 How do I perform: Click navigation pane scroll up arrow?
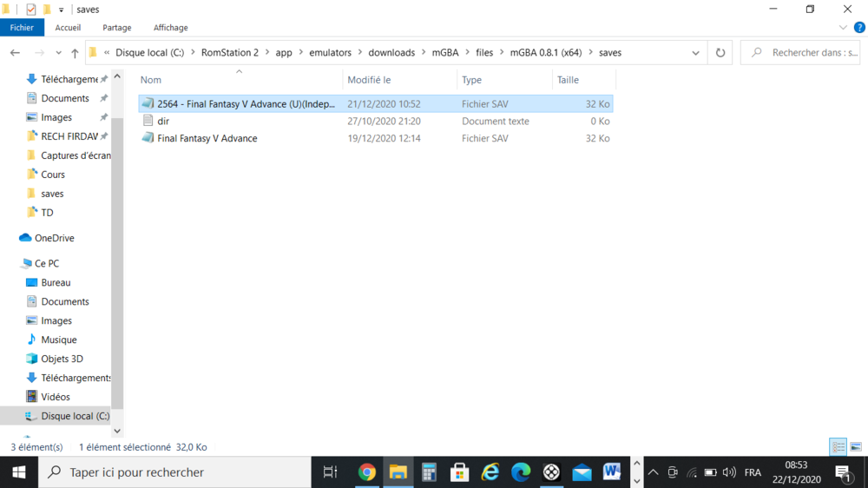click(x=117, y=76)
